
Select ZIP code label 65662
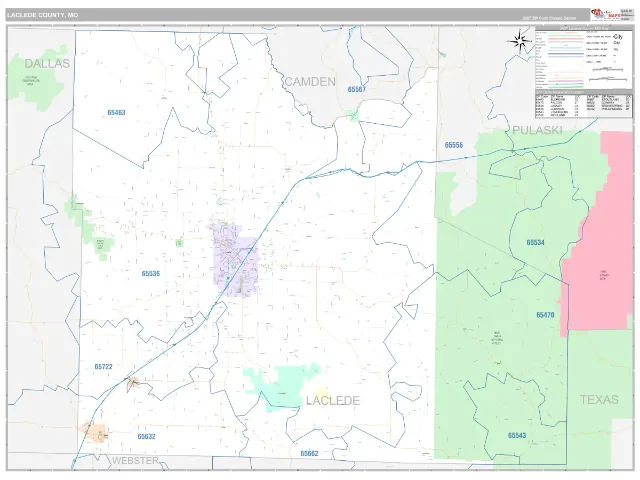coord(309,453)
